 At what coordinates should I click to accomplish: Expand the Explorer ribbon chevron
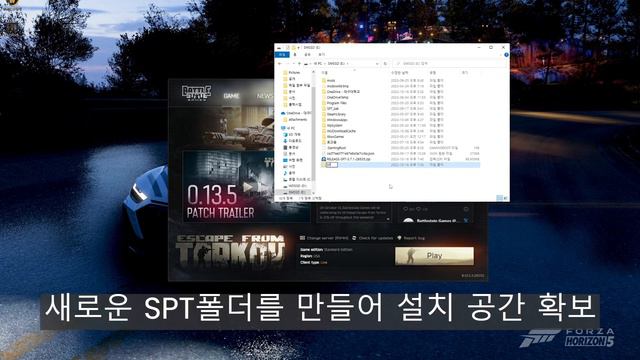(500, 55)
